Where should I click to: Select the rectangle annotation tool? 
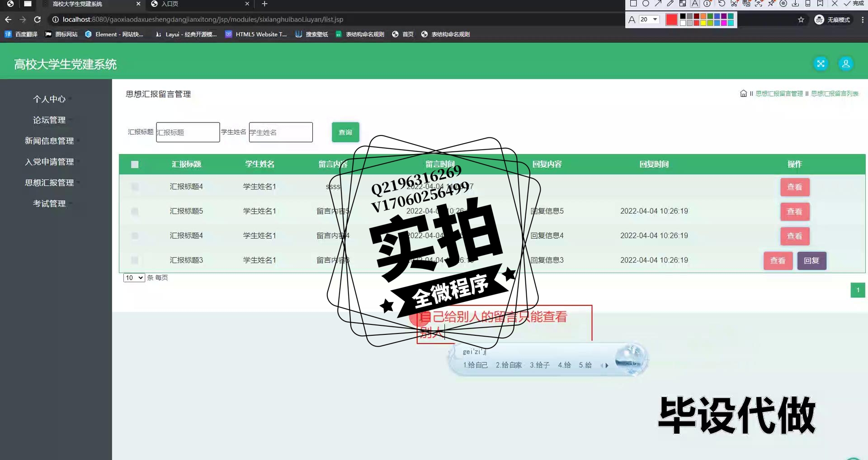[633, 4]
